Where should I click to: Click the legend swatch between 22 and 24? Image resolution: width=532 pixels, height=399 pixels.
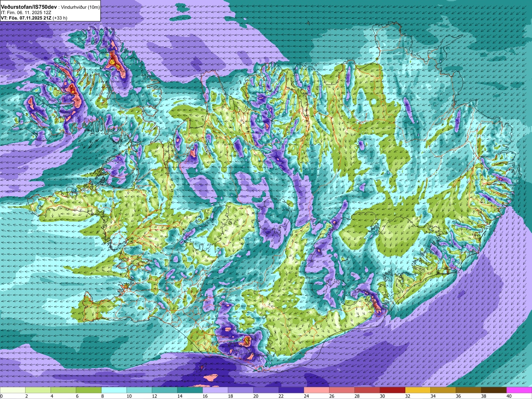(x=292, y=390)
